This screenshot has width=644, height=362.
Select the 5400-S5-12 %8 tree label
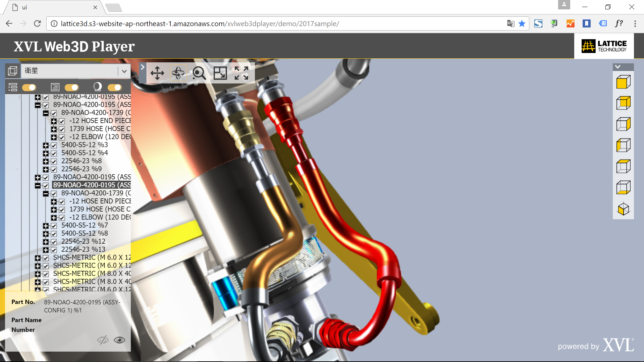pyautogui.click(x=85, y=233)
